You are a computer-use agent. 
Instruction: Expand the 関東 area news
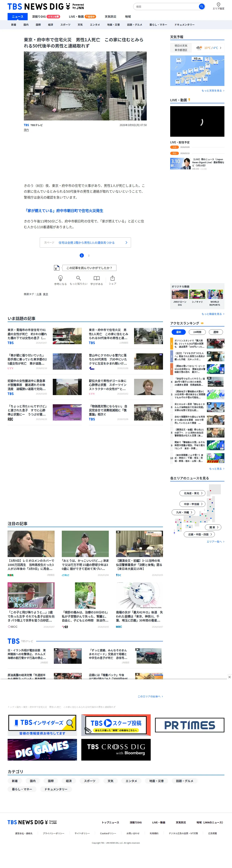tap(213, 527)
